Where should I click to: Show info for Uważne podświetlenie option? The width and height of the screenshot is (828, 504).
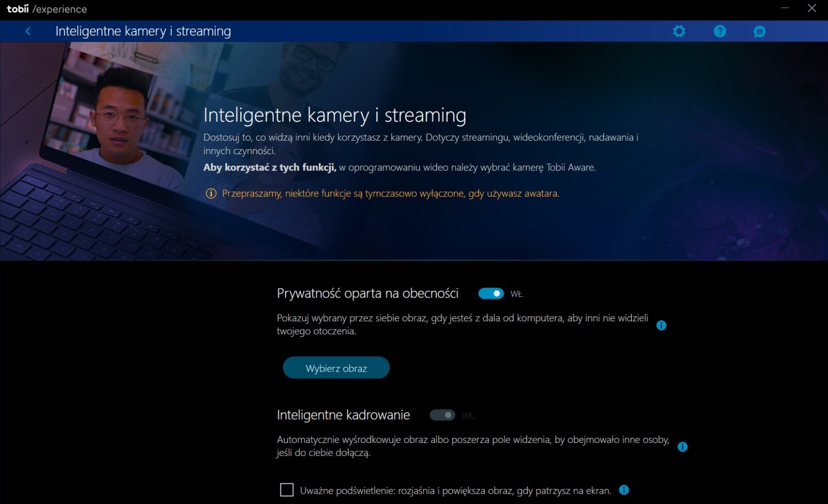click(x=624, y=490)
